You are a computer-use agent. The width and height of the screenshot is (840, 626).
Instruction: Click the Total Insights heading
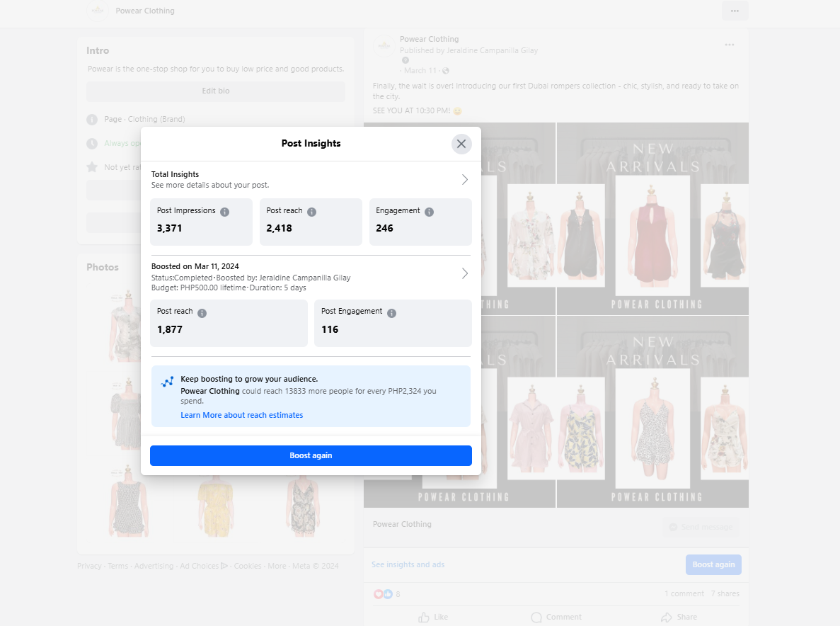[175, 174]
